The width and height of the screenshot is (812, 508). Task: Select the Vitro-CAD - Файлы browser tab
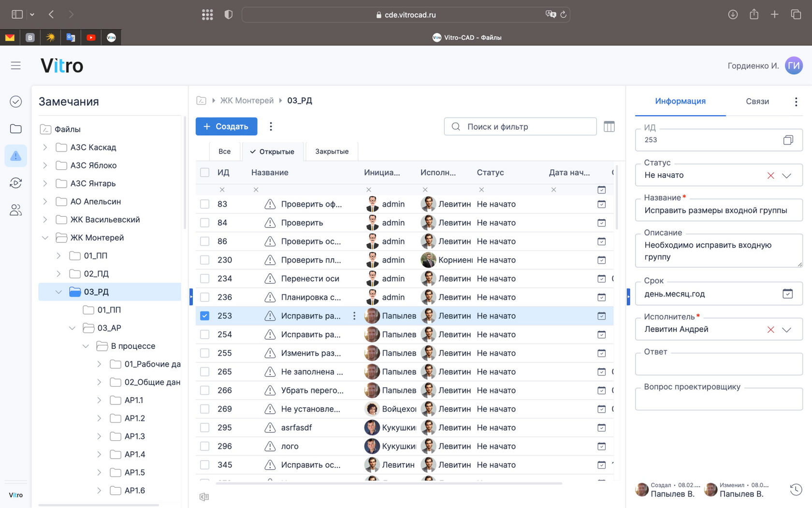[x=466, y=37]
